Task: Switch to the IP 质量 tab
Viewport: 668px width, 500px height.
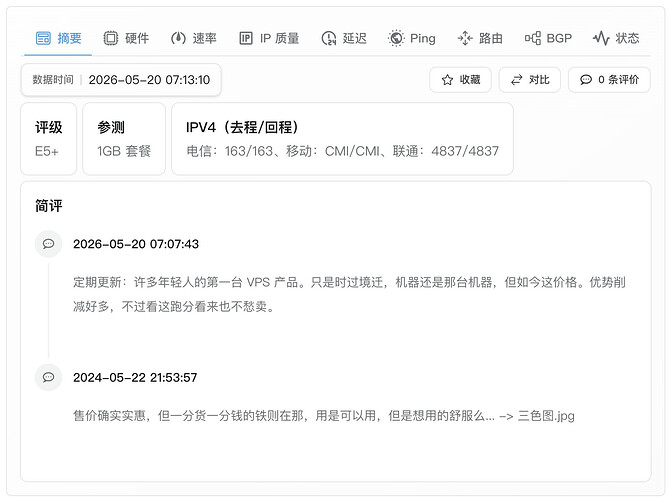Action: click(269, 38)
